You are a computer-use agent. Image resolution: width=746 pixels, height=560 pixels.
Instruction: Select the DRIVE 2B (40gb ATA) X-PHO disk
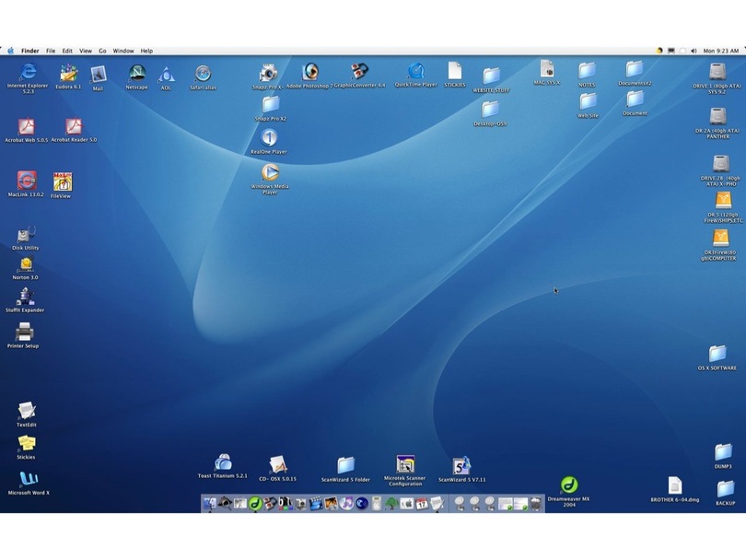721,164
